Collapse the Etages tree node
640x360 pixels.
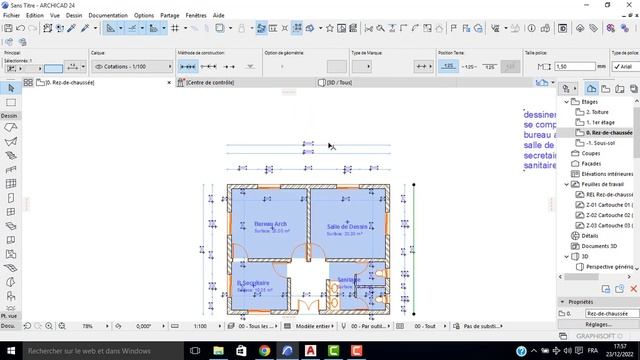point(567,102)
